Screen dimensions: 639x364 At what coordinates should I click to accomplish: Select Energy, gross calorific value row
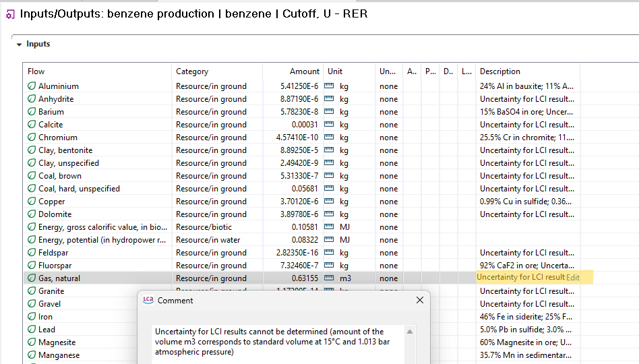coord(301,227)
